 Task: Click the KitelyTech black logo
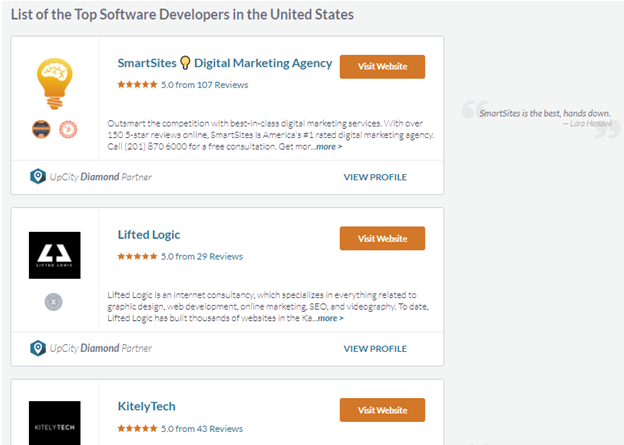click(x=55, y=423)
